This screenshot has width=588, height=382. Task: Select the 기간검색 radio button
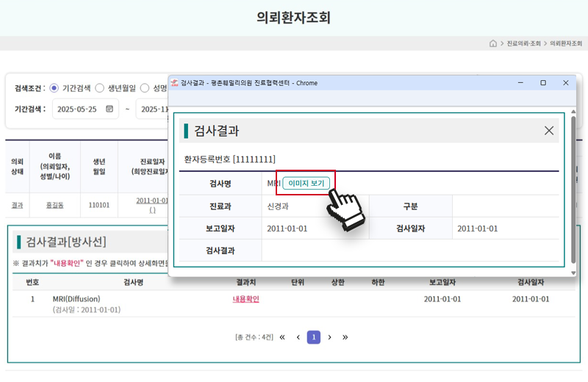click(x=54, y=87)
